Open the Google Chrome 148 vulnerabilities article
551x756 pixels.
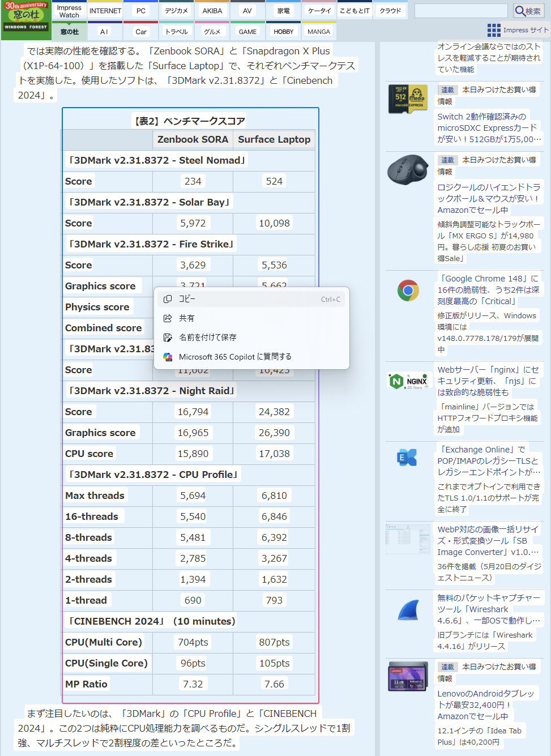click(489, 290)
